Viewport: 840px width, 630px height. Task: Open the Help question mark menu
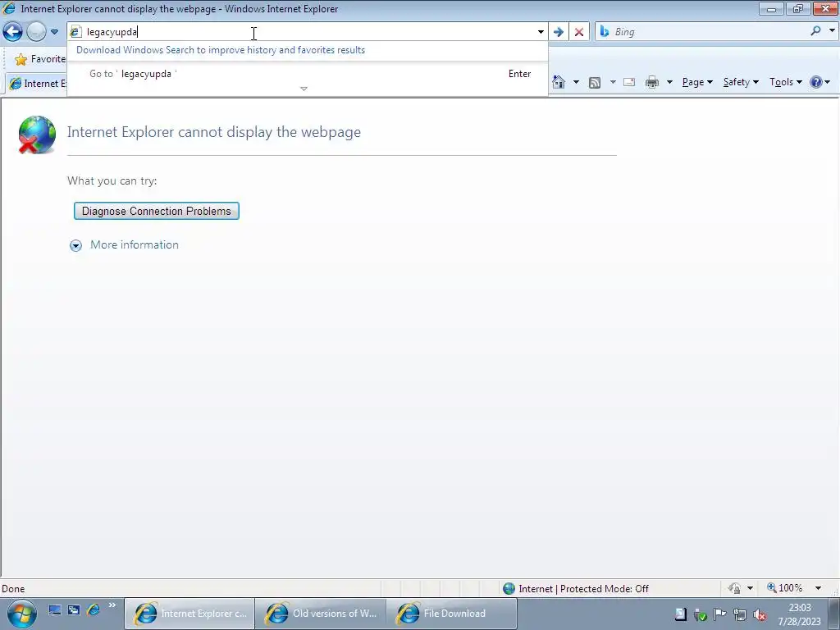819,82
